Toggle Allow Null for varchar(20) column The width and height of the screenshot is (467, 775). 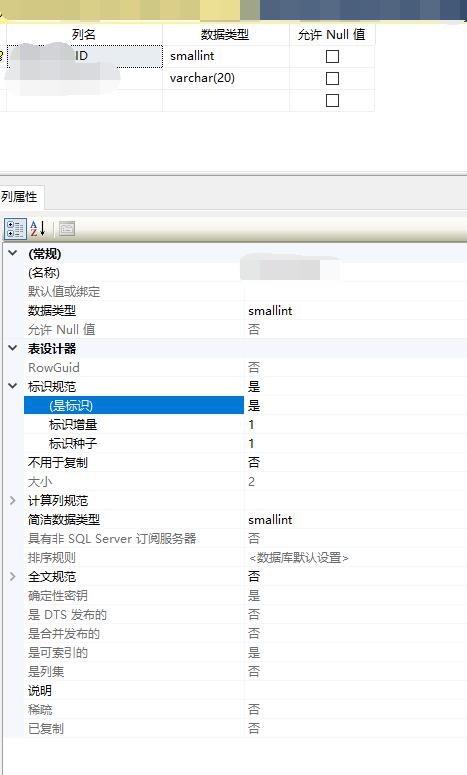[x=332, y=78]
